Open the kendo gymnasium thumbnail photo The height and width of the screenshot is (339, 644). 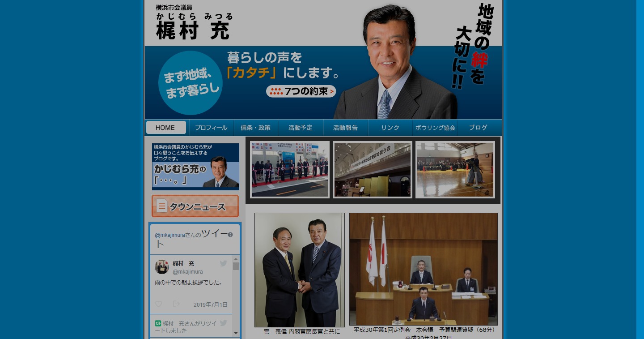tap(455, 170)
